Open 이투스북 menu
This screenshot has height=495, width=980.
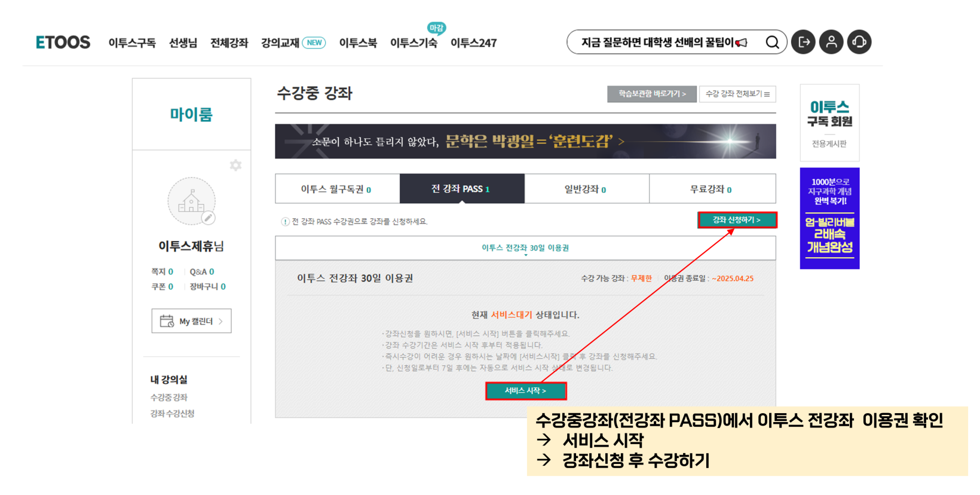point(358,43)
